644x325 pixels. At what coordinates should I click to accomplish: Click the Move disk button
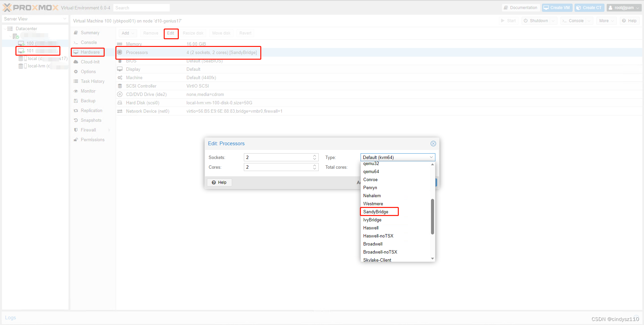pyautogui.click(x=221, y=33)
